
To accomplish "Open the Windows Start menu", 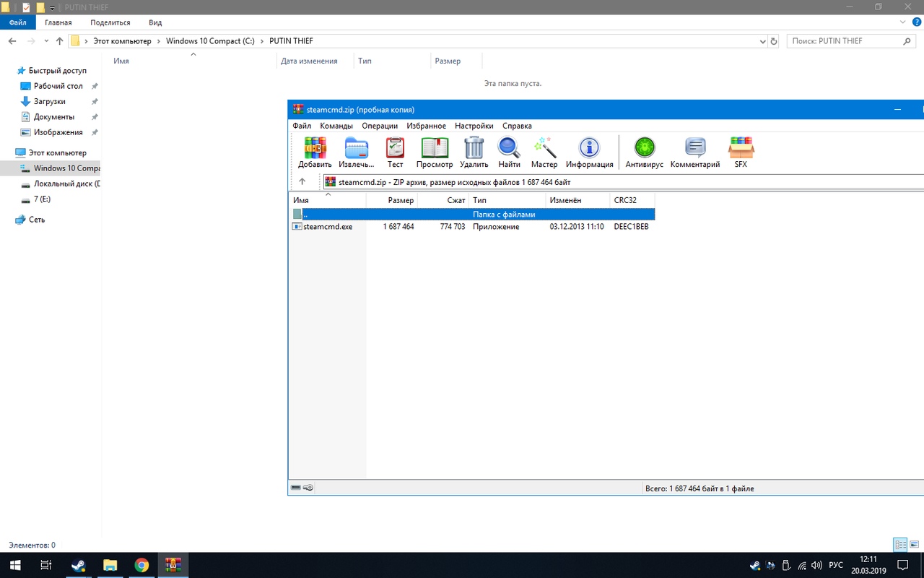I will pyautogui.click(x=14, y=565).
